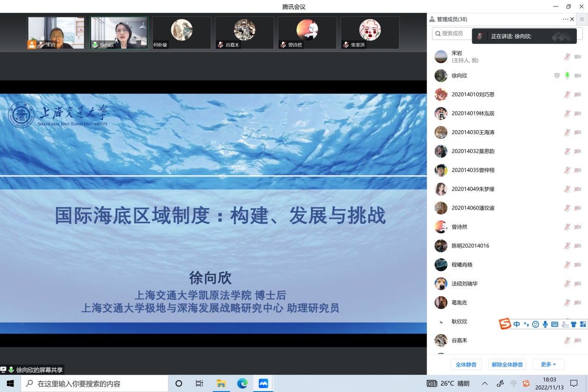
Task: Click the 解除全体静音 unmute all button
Action: pyautogui.click(x=507, y=365)
